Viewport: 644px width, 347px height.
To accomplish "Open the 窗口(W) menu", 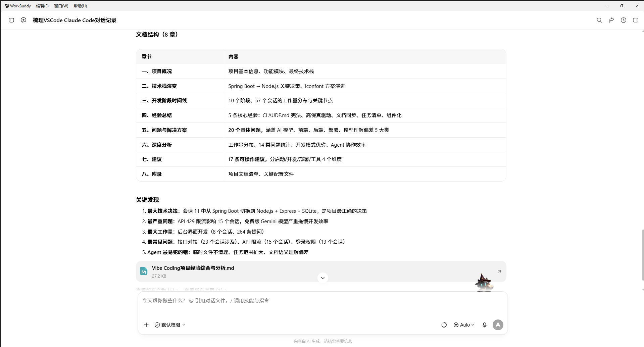I will point(61,6).
